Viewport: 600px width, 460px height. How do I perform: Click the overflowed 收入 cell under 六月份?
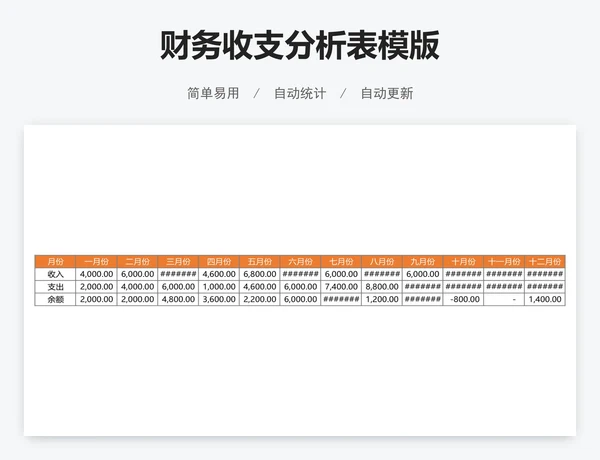[300, 274]
